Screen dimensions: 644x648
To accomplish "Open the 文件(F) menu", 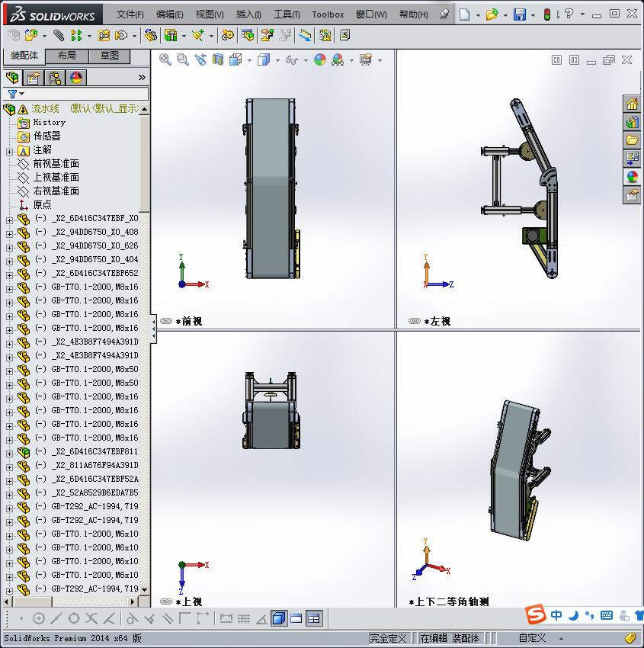I will click(x=130, y=14).
